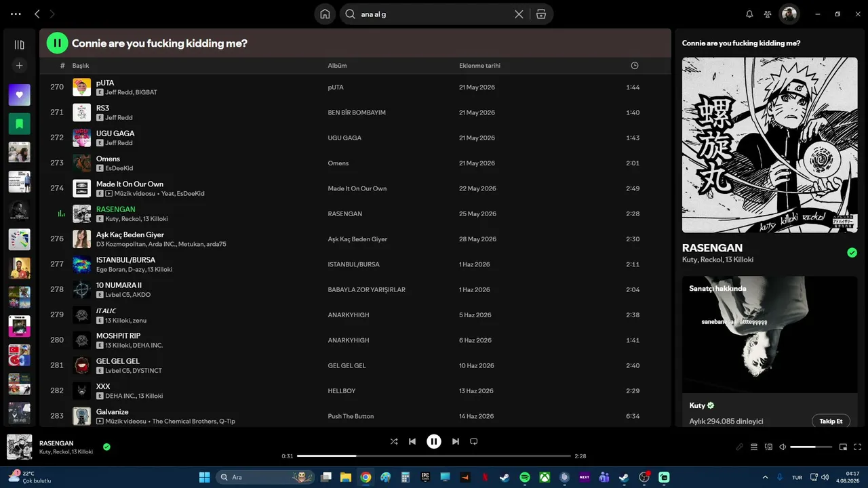Adjust the volume slider
Image resolution: width=868 pixels, height=488 pixels.
(x=811, y=447)
